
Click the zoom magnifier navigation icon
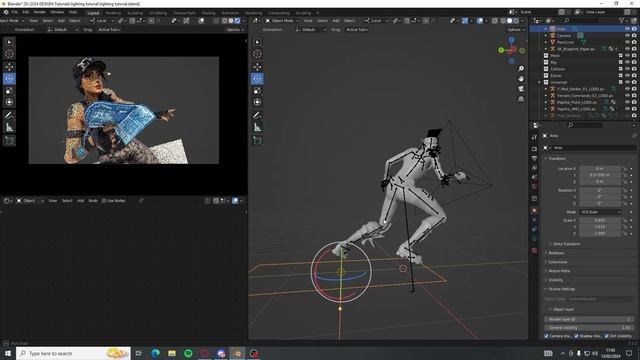(x=521, y=69)
